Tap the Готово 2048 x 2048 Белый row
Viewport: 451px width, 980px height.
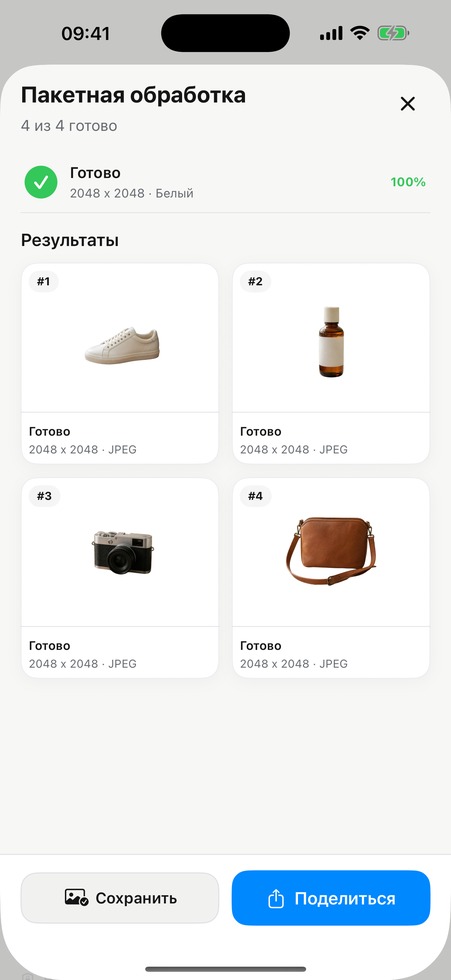[x=226, y=182]
